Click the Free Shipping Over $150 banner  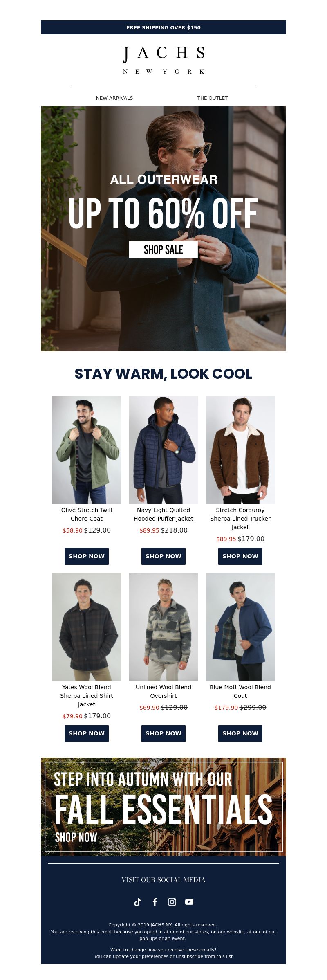click(x=163, y=27)
